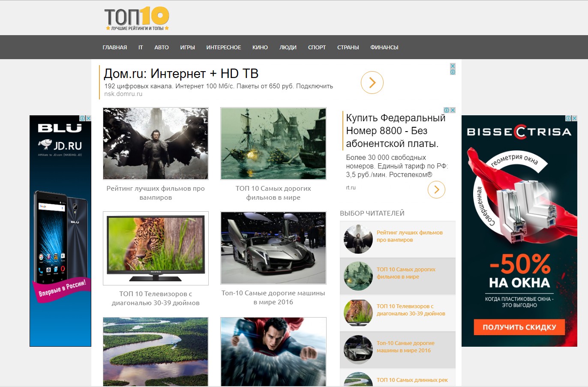Close the Дом.ru top banner ad
The image size is (588, 387).
coord(453,66)
